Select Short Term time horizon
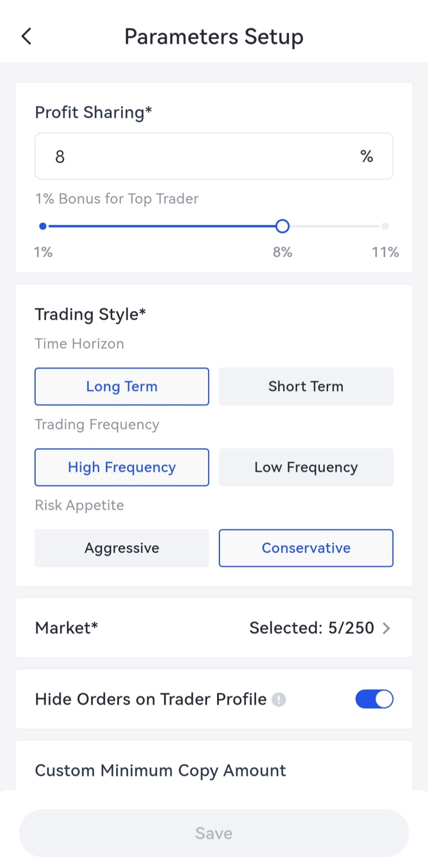The width and height of the screenshot is (428, 868). pyautogui.click(x=306, y=387)
